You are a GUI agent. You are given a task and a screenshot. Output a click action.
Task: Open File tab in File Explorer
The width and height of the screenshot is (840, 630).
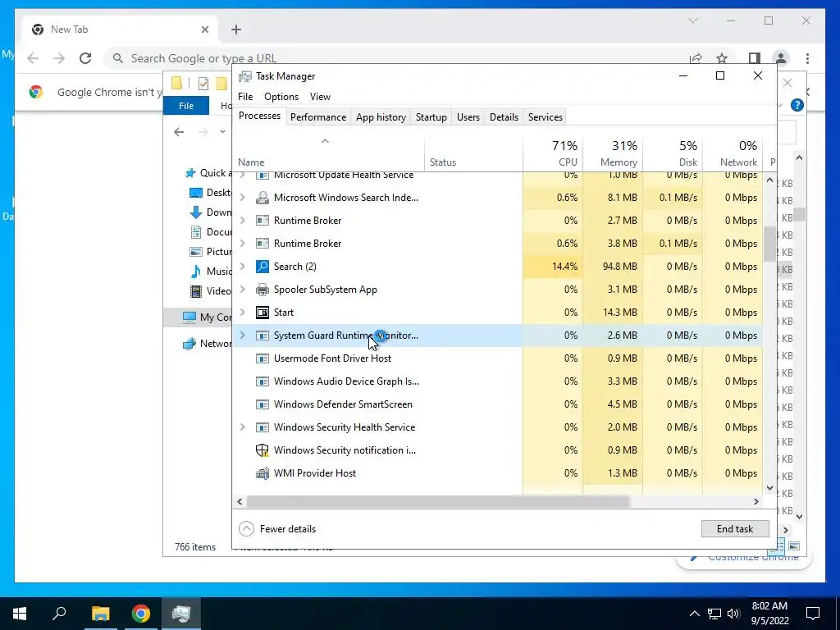(x=186, y=106)
